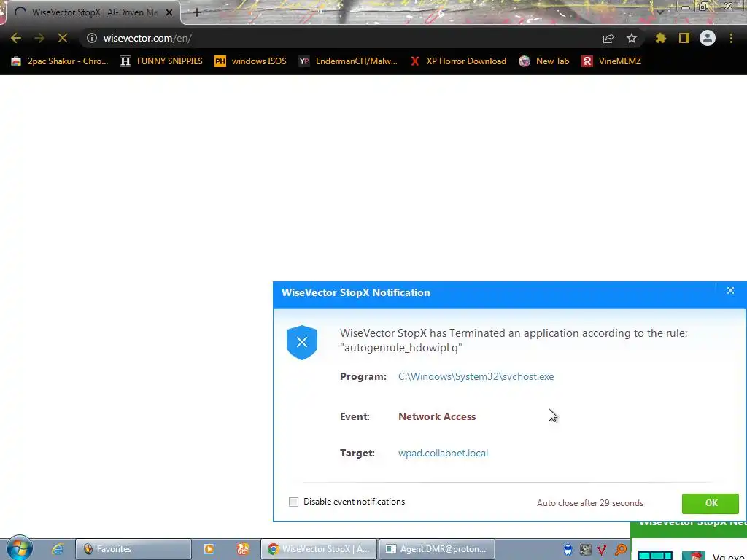
Task: Click the wisevector.com/en/ address bar
Action: (343, 38)
